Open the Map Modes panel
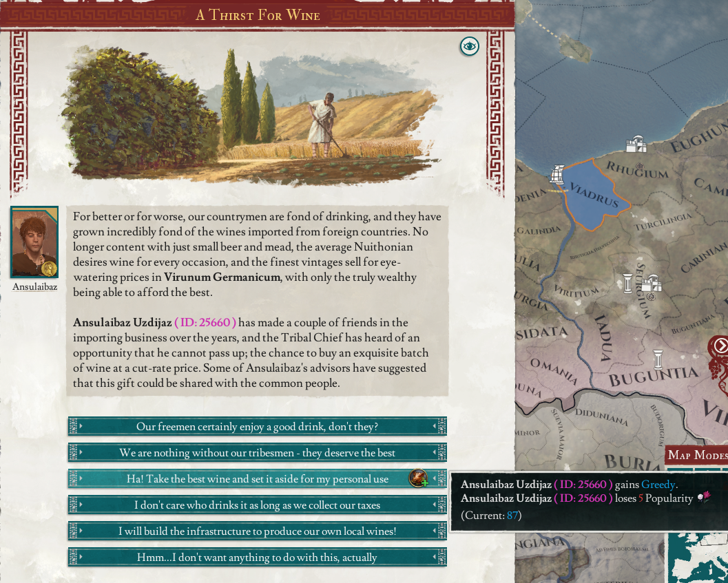728x583 pixels. [x=696, y=456]
